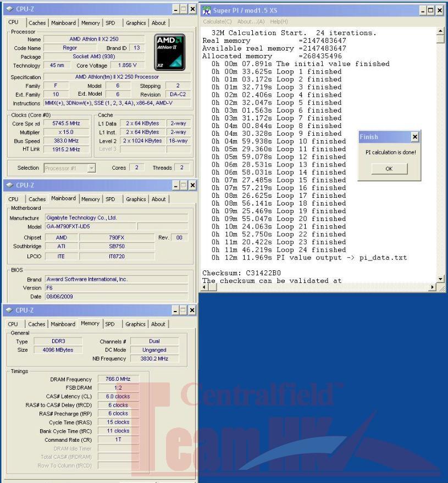The height and width of the screenshot is (483, 448).
Task: Minimize the Memory CPU-Z window
Action: (175, 310)
